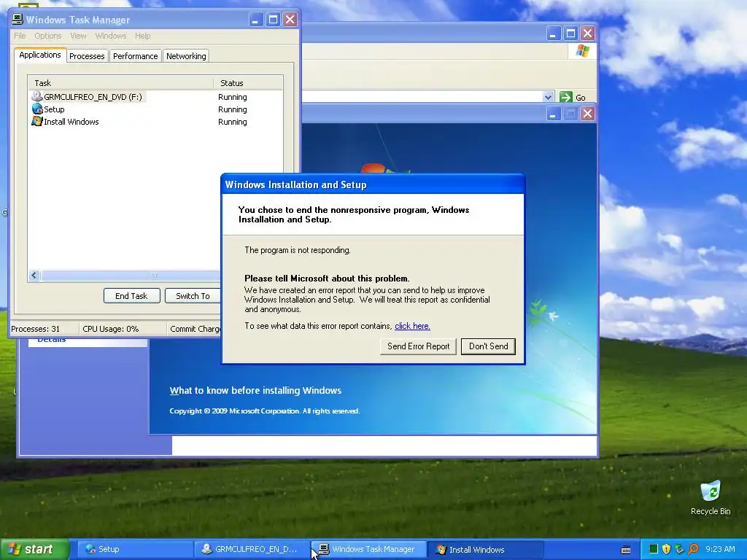Click green CPU usage tray icon
Viewport: 747px width, 560px height.
[653, 549]
